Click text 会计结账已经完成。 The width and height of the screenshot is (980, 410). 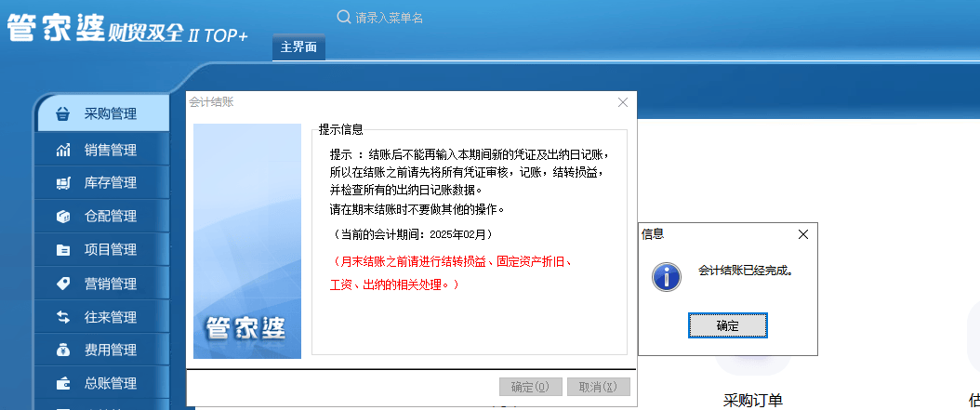tap(745, 271)
